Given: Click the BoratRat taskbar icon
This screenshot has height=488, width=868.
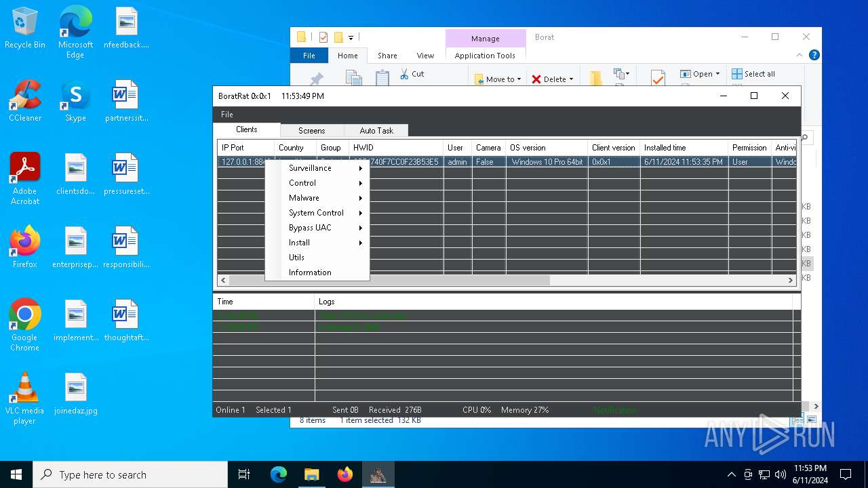Looking at the screenshot, I should [378, 474].
